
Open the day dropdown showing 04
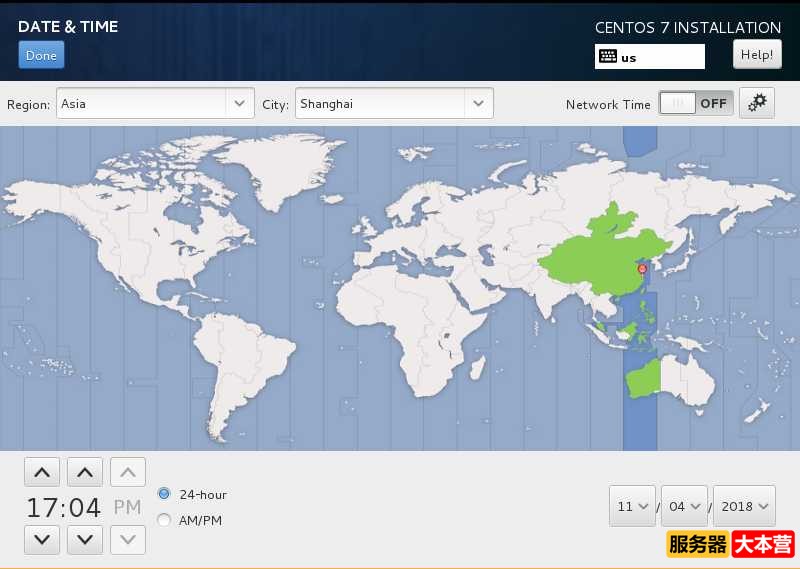click(x=684, y=506)
